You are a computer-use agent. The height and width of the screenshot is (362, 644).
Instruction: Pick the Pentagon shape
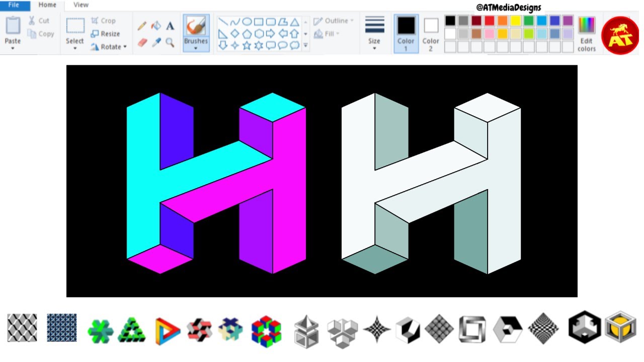pyautogui.click(x=247, y=34)
